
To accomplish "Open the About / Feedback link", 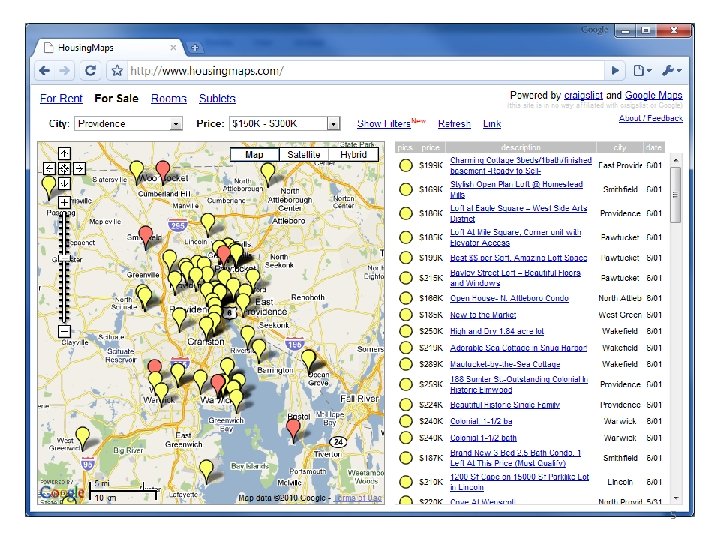I will tap(651, 118).
